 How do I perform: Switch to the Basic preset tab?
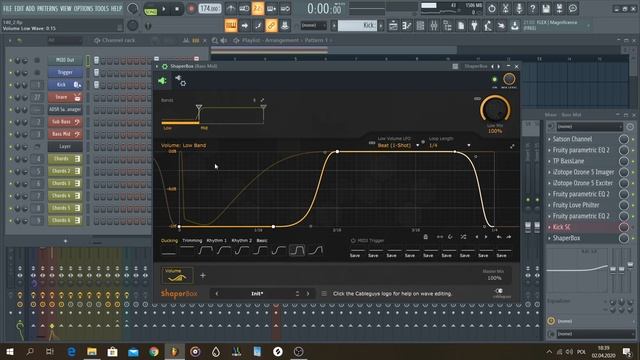tap(262, 240)
